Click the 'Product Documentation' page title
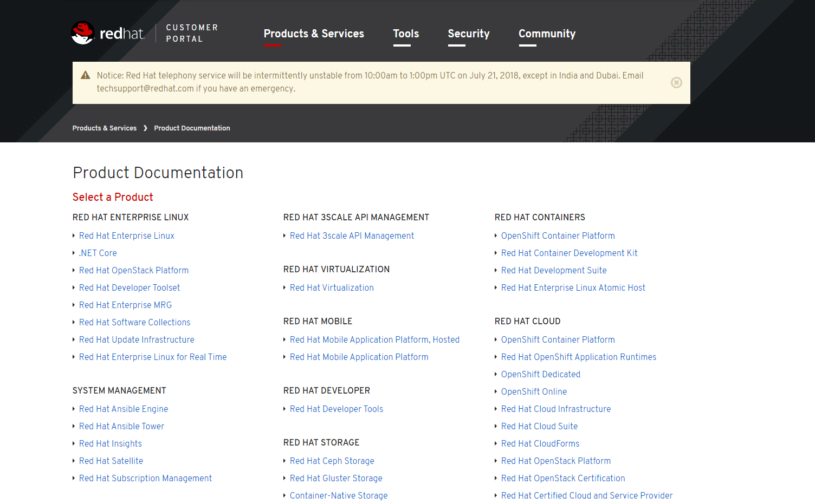The height and width of the screenshot is (504, 815). point(158,173)
